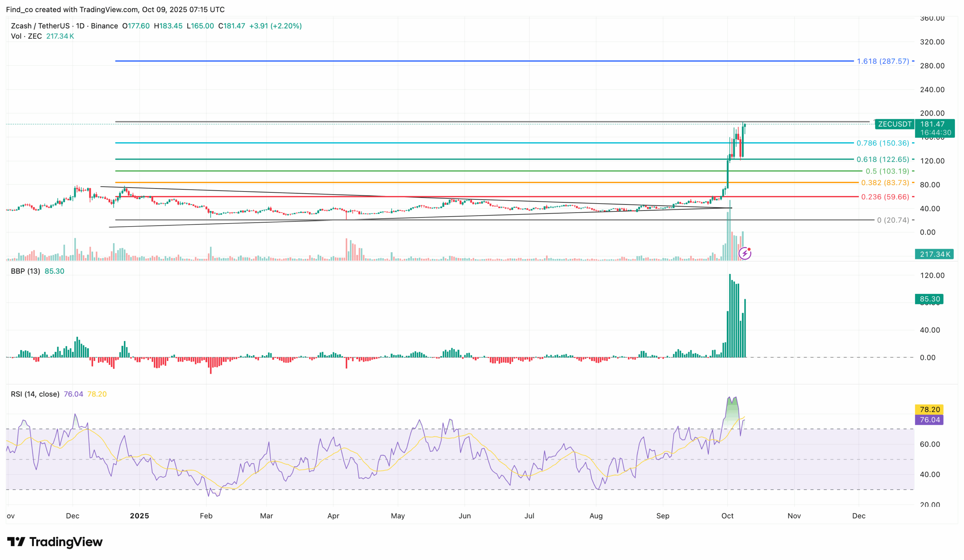Click the C181.47 close value in header

(x=232, y=26)
